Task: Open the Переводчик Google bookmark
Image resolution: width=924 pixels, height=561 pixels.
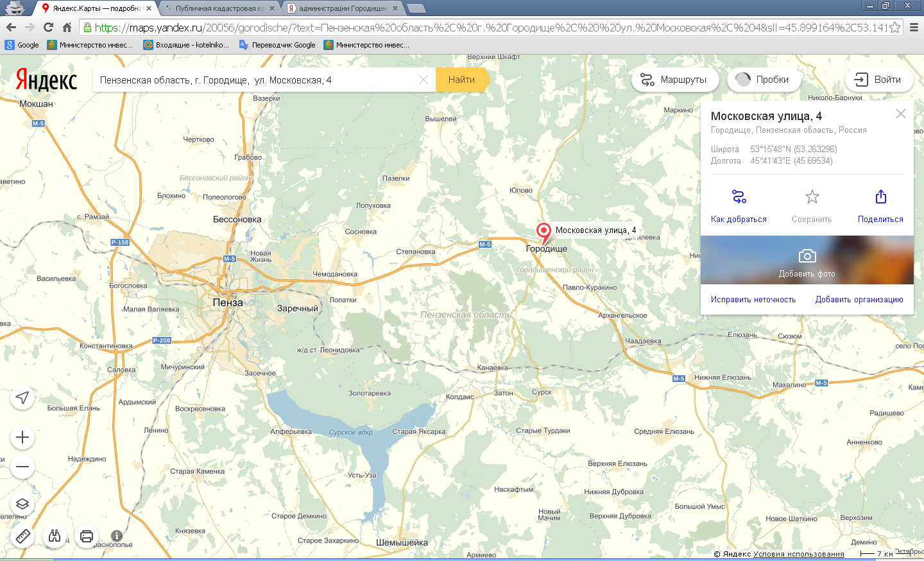Action: click(x=277, y=45)
